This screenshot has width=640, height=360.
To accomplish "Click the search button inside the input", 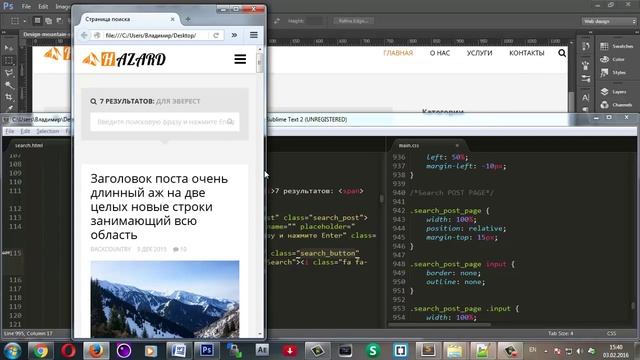I will [230, 122].
